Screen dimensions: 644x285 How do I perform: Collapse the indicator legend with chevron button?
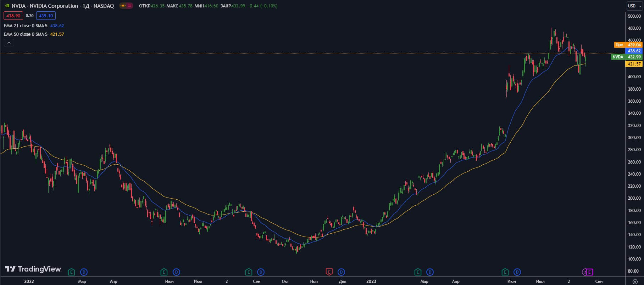[9, 43]
